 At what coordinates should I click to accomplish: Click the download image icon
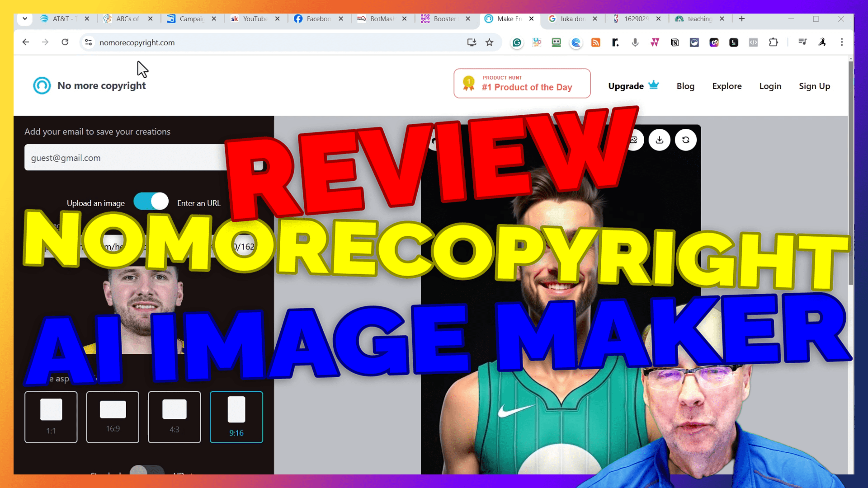660,140
